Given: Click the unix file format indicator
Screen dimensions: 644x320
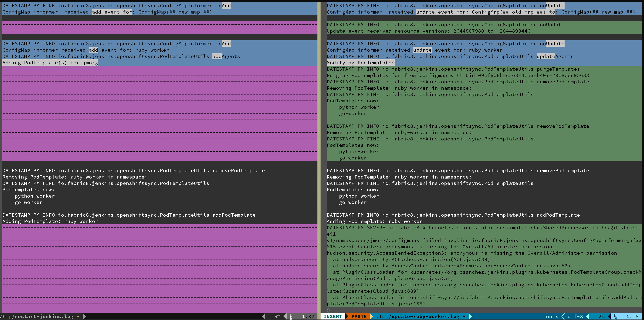Looking at the screenshot, I should tap(552, 317).
